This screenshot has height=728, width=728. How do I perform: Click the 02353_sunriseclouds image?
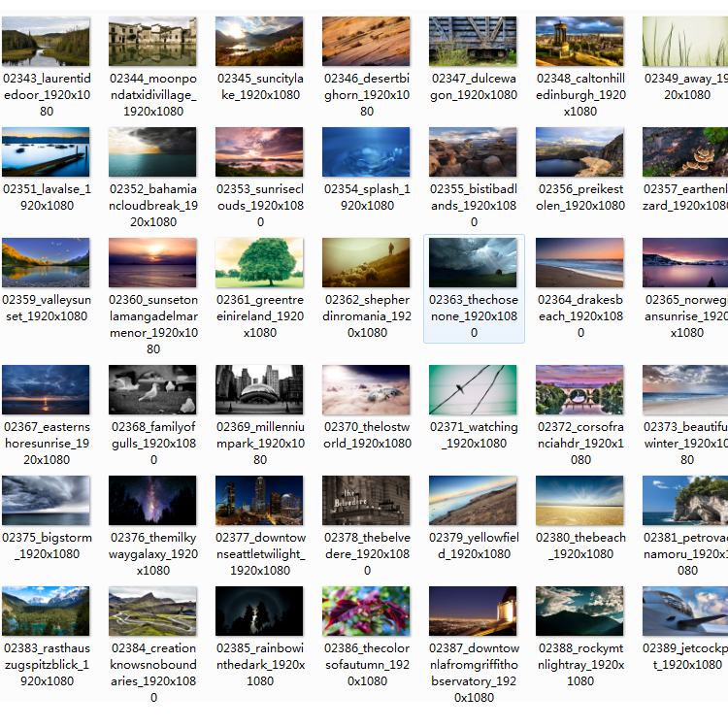(259, 151)
